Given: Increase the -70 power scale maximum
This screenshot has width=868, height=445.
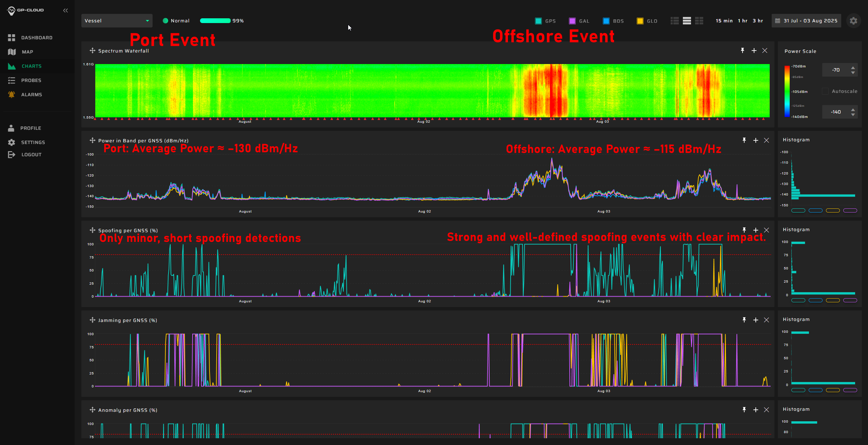Looking at the screenshot, I should coord(853,68).
